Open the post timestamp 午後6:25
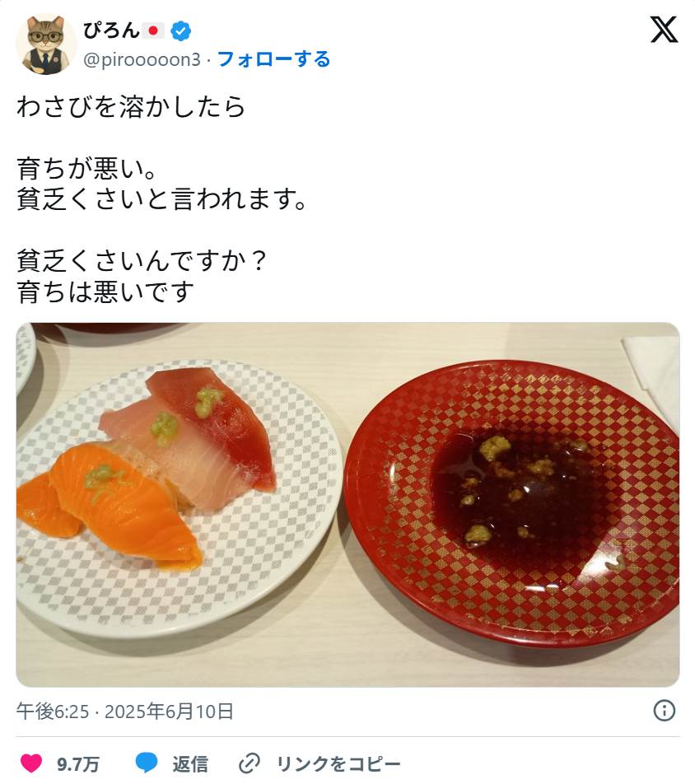The image size is (695, 784). (53, 711)
